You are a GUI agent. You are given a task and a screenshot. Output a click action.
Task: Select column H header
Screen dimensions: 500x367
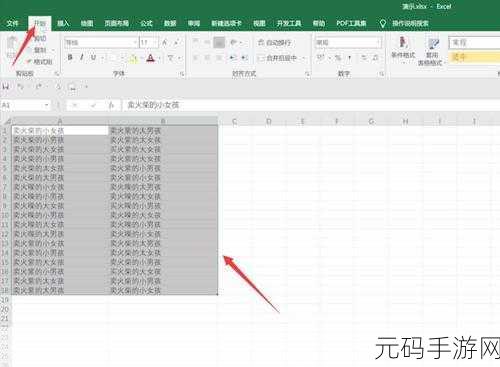(x=405, y=121)
